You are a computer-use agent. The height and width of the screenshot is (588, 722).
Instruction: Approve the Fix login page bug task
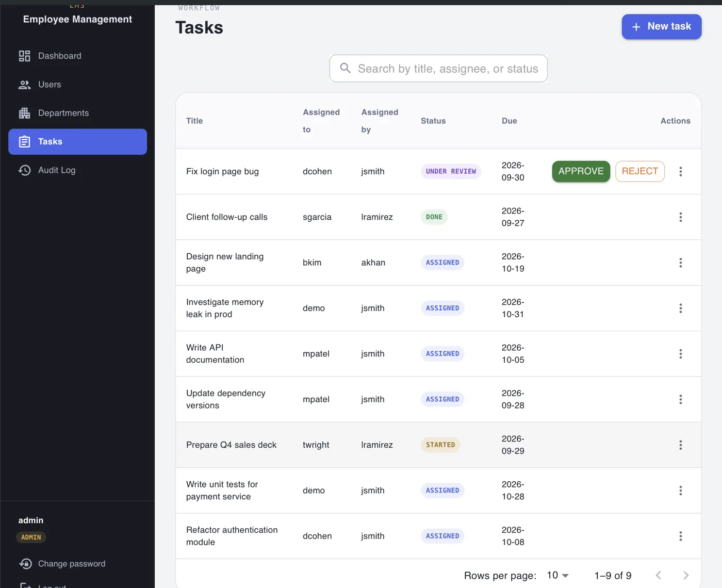click(x=581, y=171)
